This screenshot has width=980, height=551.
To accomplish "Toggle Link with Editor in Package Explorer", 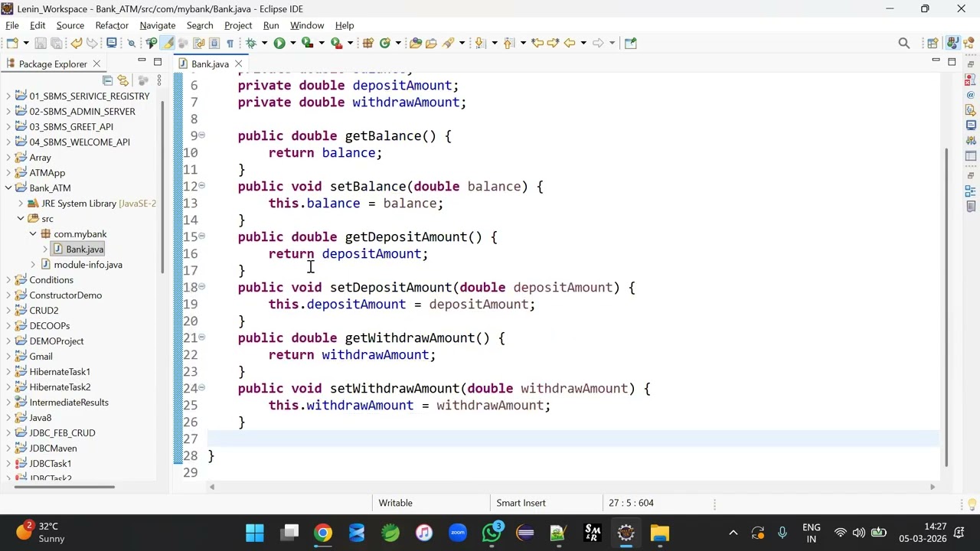I will click(x=122, y=80).
